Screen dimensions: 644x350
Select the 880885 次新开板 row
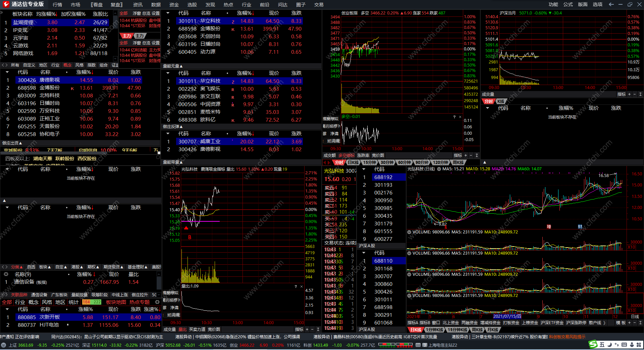(81, 317)
